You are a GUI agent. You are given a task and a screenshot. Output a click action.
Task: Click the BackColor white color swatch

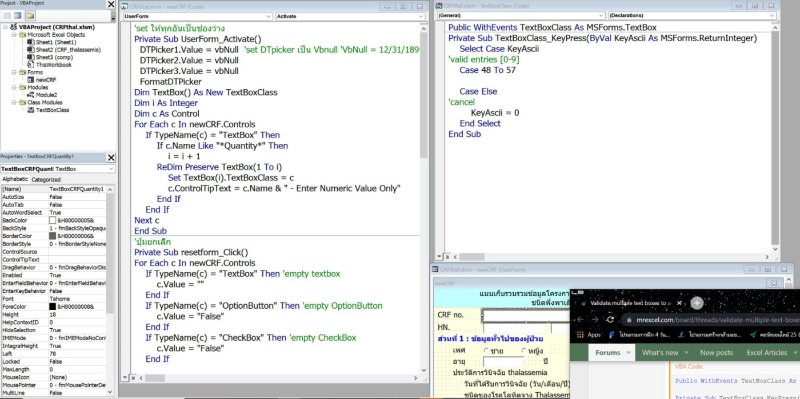pyautogui.click(x=53, y=220)
